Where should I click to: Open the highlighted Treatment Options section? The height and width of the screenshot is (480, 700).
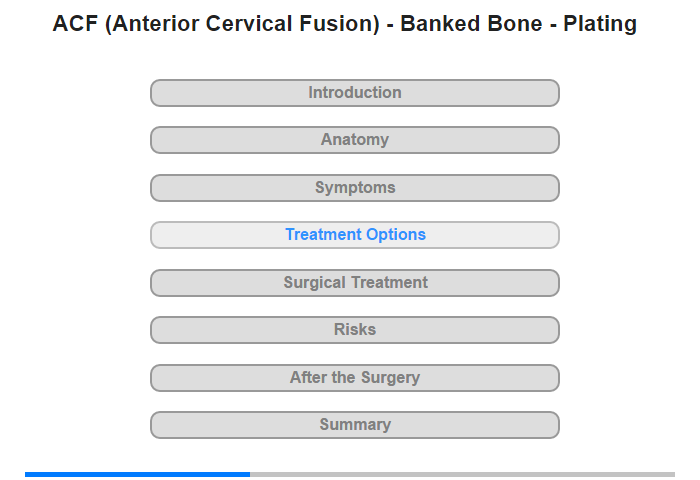pyautogui.click(x=354, y=235)
